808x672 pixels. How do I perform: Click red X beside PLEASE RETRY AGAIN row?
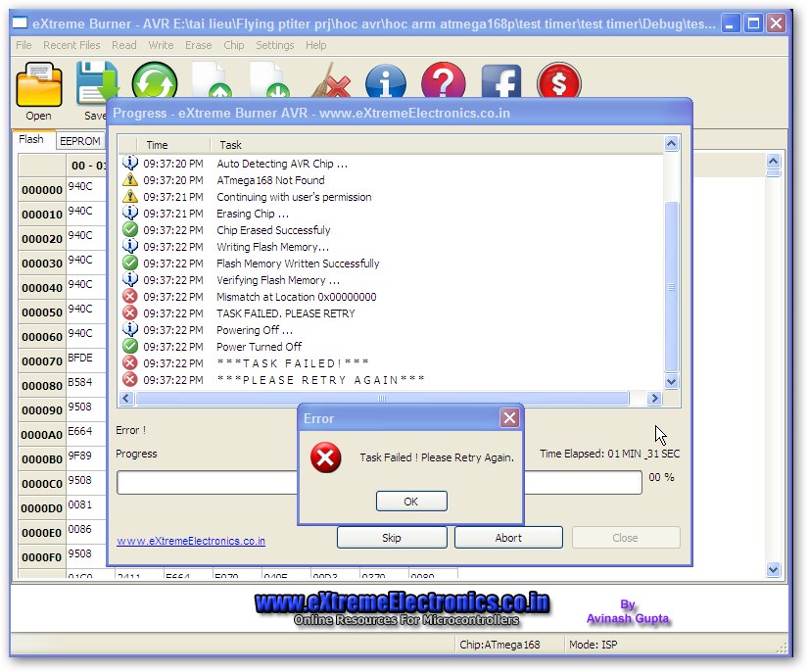pos(130,379)
